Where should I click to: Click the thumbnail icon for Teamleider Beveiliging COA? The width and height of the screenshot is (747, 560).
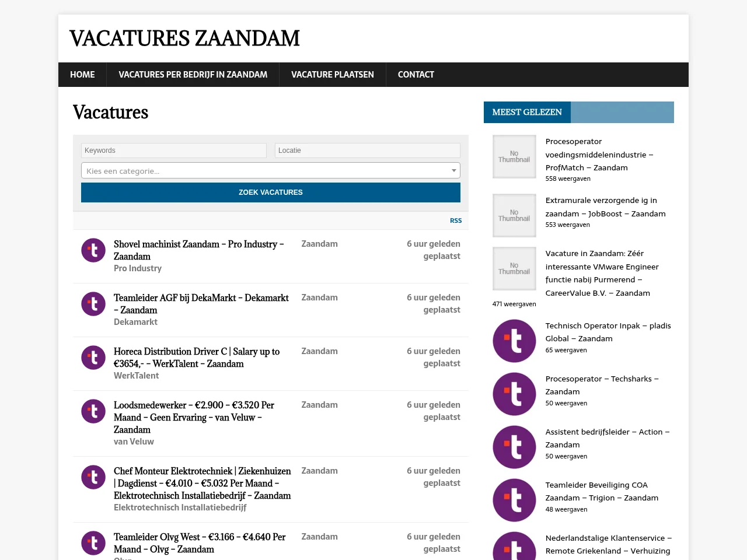[x=514, y=501]
